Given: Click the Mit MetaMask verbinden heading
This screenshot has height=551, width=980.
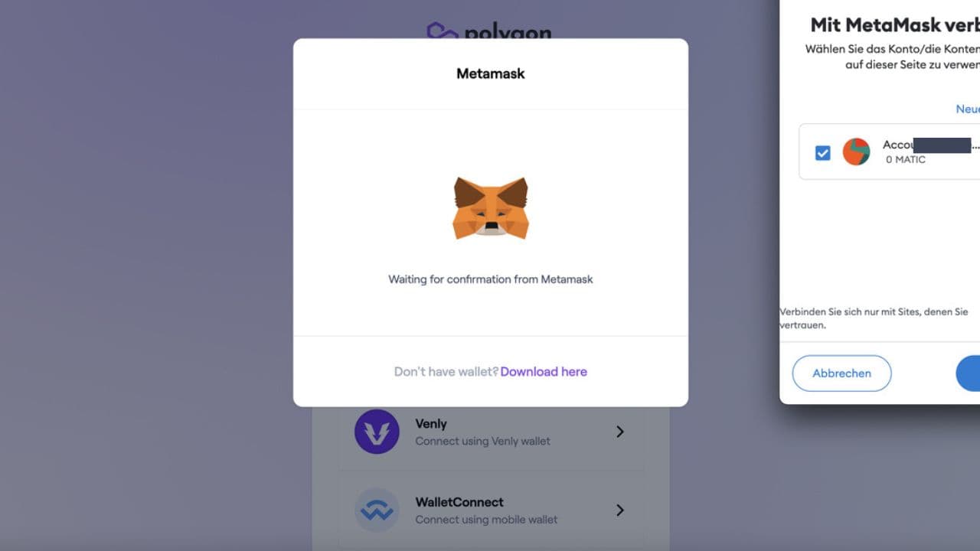Looking at the screenshot, I should click(895, 24).
